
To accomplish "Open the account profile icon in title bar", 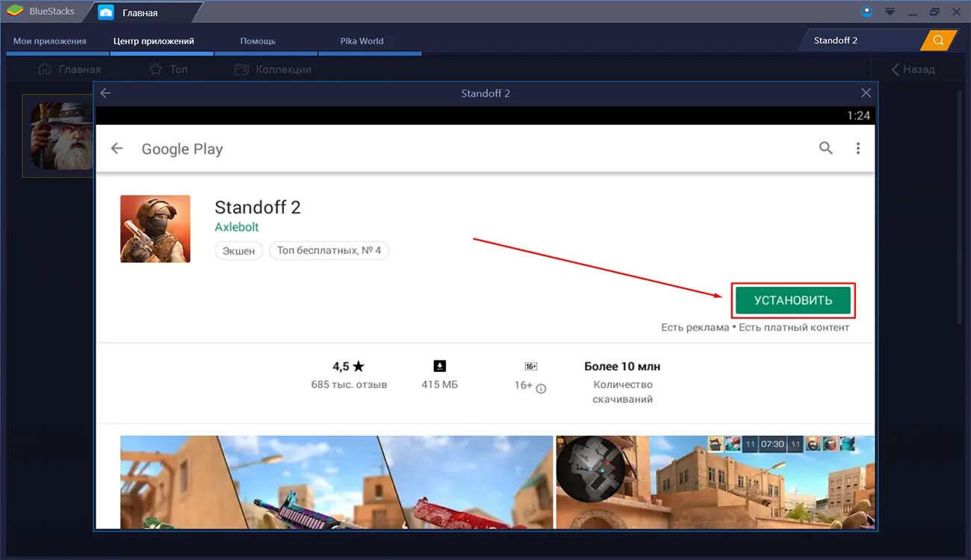I will [x=866, y=11].
